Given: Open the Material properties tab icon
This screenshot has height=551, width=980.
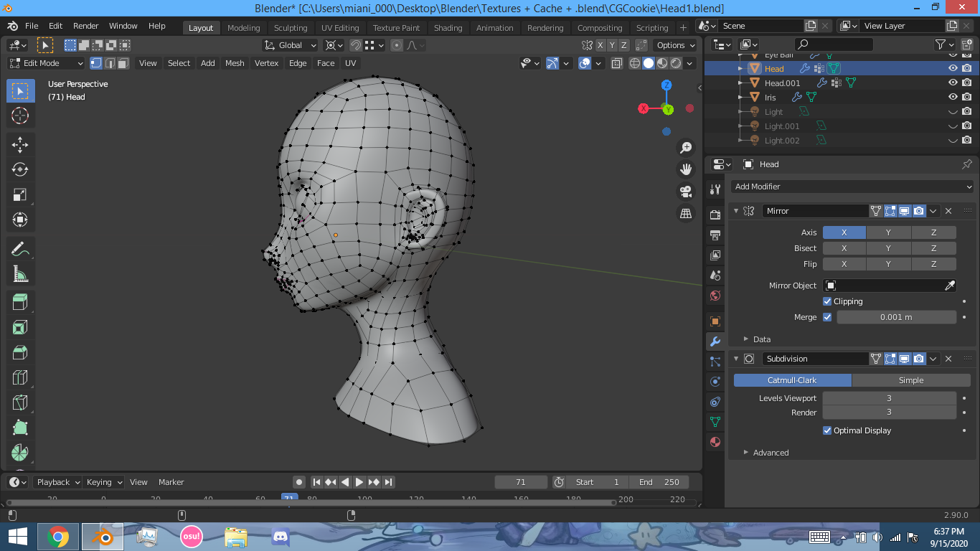Looking at the screenshot, I should [x=715, y=441].
